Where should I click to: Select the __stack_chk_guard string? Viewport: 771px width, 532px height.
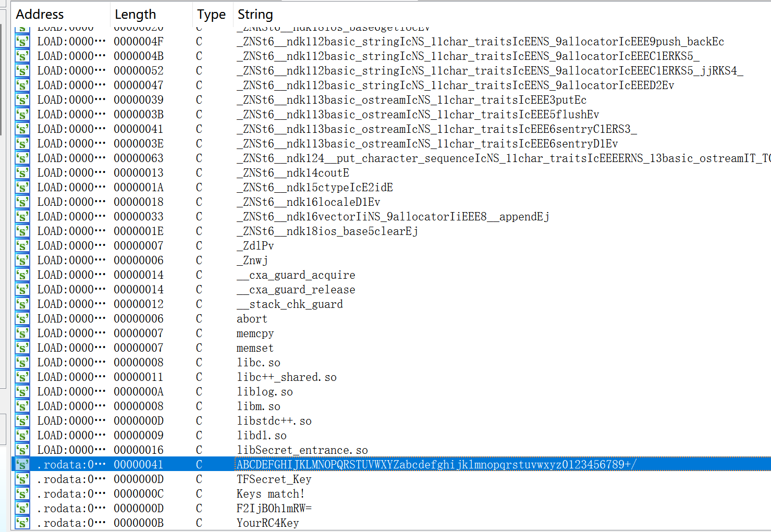[x=290, y=304]
